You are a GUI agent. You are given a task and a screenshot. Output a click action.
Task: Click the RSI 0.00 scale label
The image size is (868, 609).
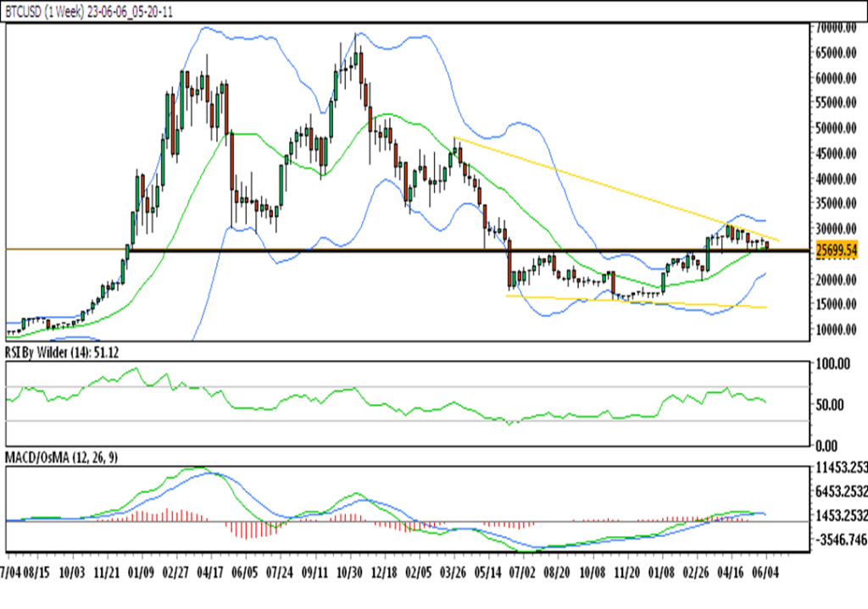pyautogui.click(x=827, y=446)
